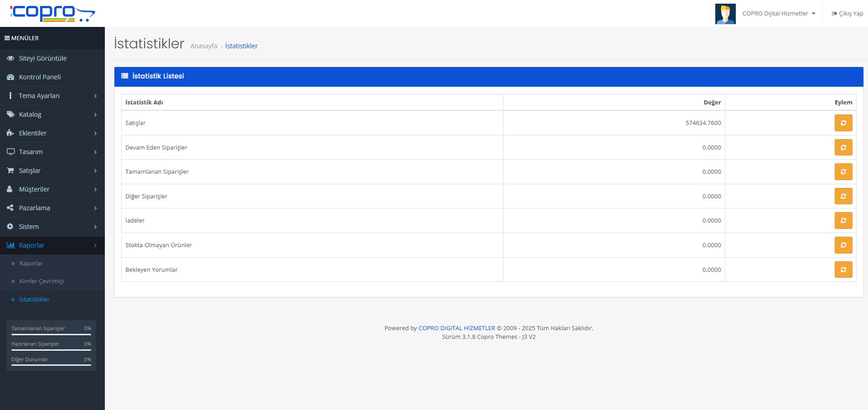
Task: Click the Copro logo
Action: pyautogui.click(x=52, y=13)
